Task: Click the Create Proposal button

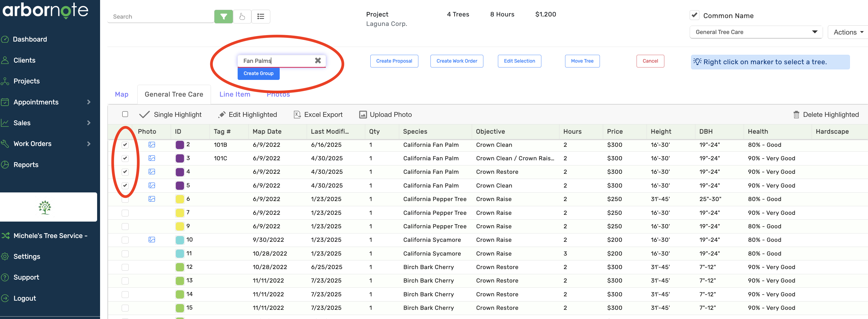Action: pyautogui.click(x=394, y=61)
